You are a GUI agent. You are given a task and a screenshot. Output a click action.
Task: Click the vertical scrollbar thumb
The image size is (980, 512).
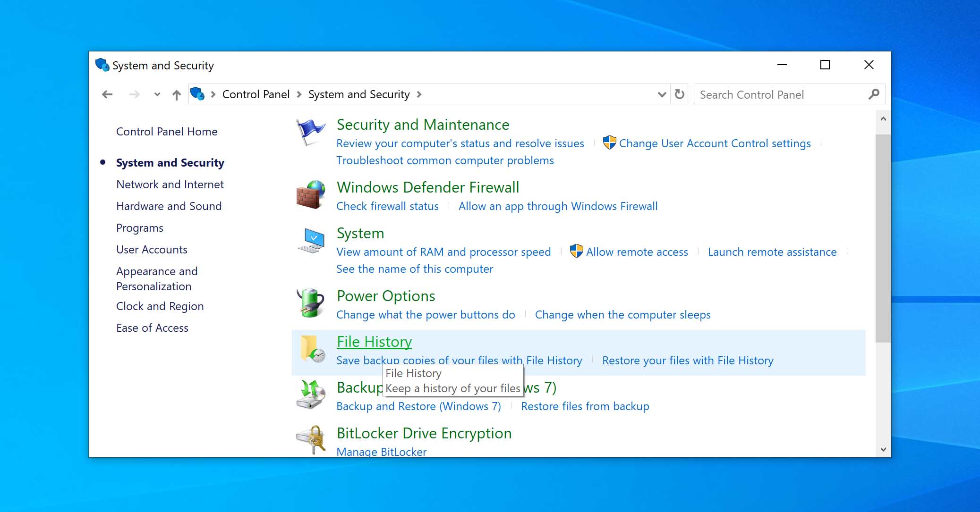click(883, 238)
